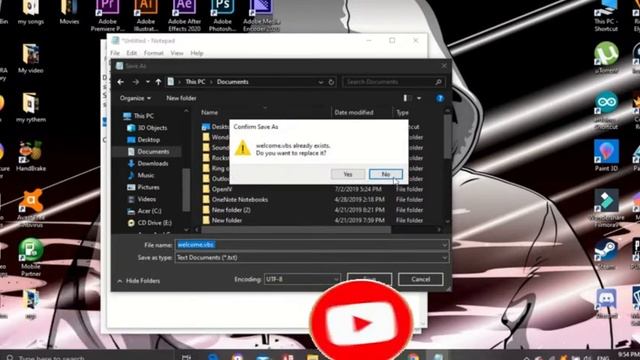Viewport: 640px width, 360px height.
Task: Click Adobe Media Encoder desktop icon
Action: [261, 15]
